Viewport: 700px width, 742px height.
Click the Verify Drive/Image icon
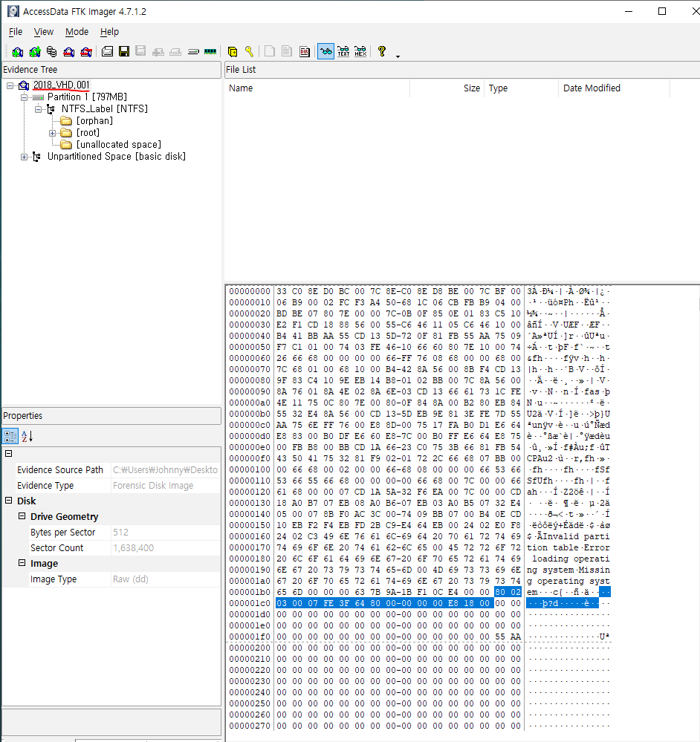click(193, 51)
